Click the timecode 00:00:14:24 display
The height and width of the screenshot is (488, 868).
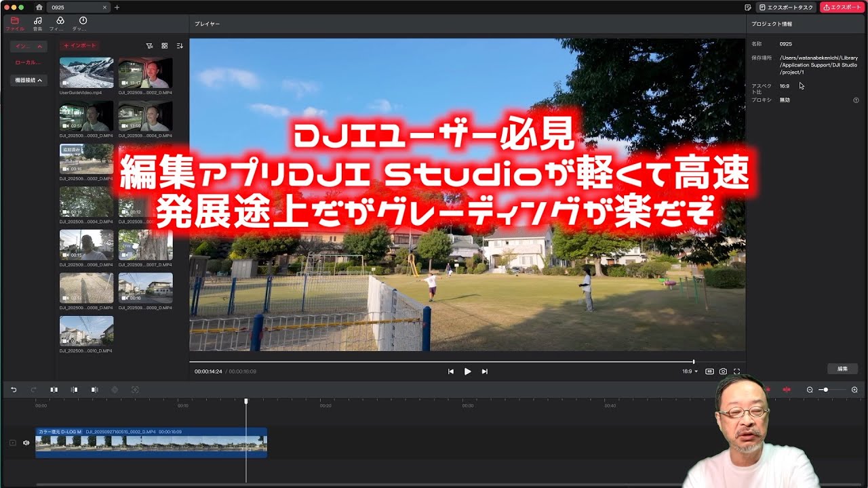click(x=208, y=371)
